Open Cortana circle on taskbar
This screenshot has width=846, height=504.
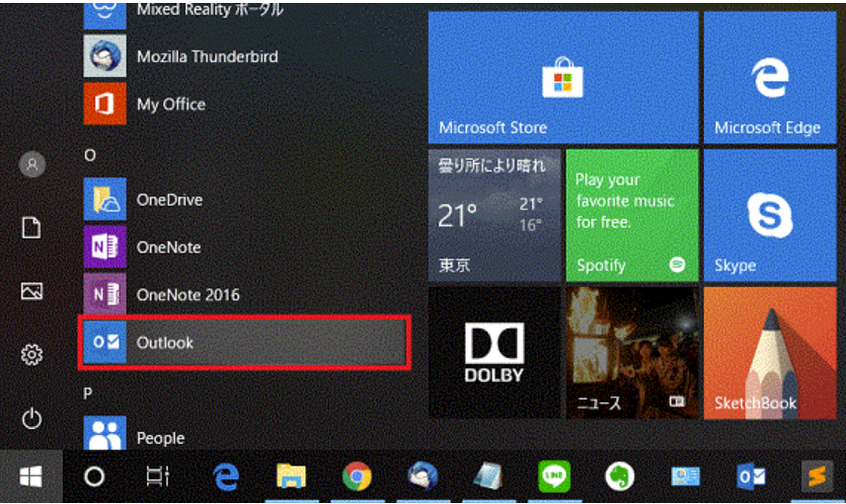[95, 476]
